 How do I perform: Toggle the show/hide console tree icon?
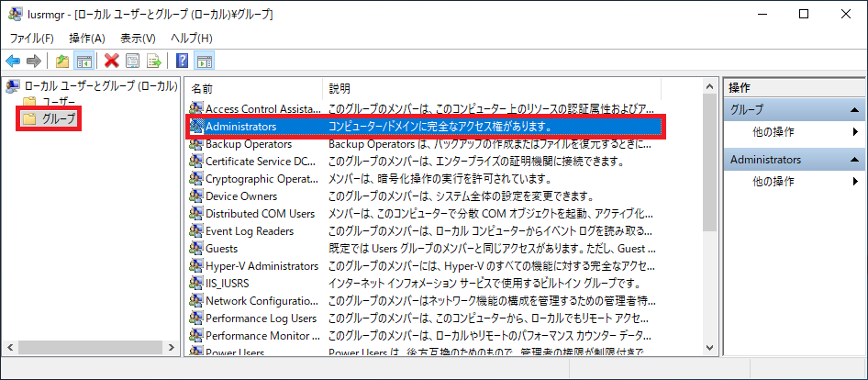click(83, 61)
